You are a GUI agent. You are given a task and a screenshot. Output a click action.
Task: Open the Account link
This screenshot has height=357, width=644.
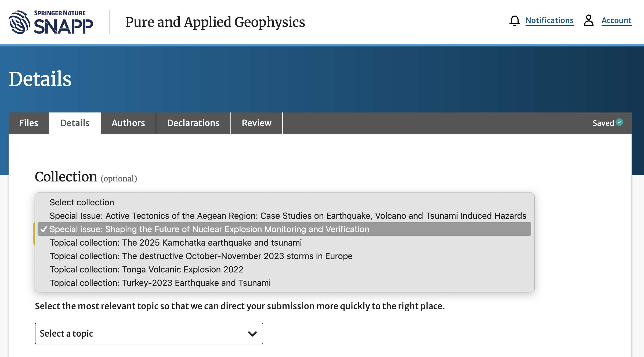coord(616,21)
